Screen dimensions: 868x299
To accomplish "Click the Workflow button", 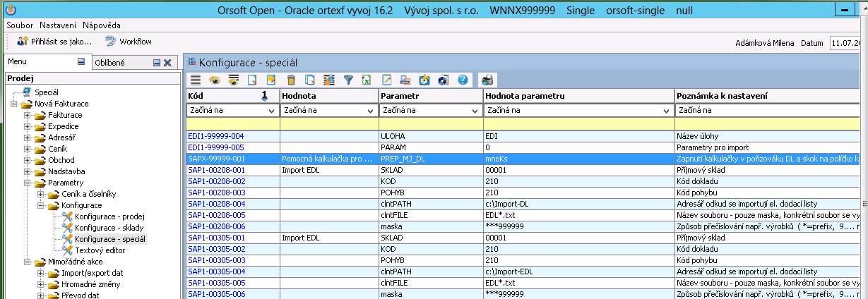I will click(129, 42).
